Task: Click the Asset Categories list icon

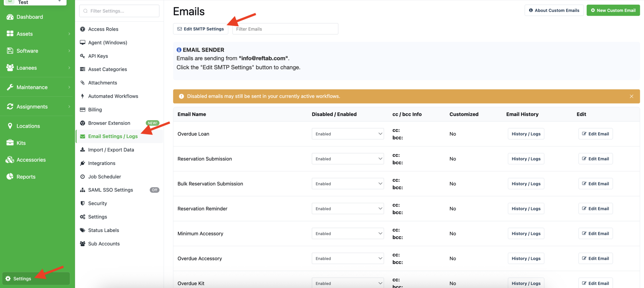Action: coord(83,69)
